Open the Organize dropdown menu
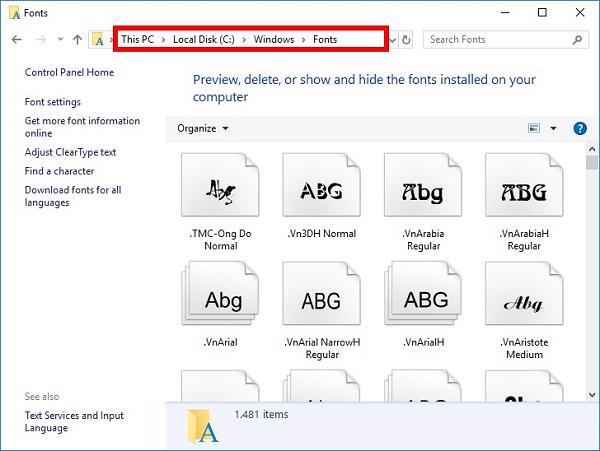 tap(203, 129)
